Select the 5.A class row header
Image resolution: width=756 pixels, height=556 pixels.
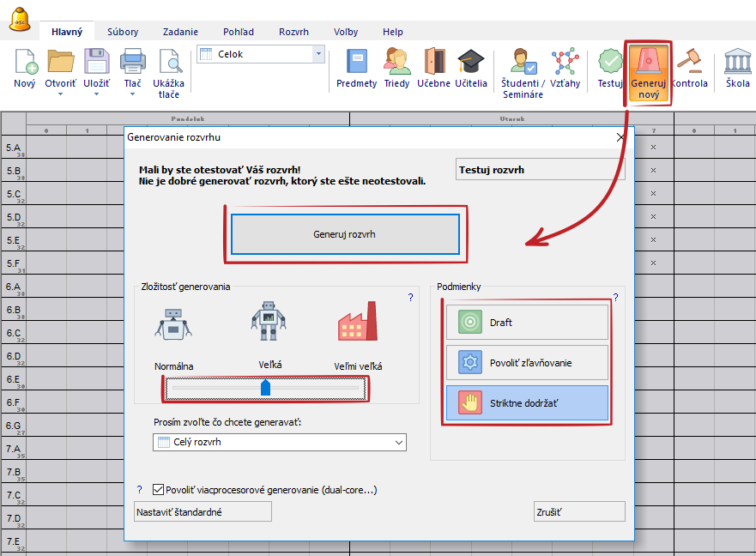click(13, 148)
